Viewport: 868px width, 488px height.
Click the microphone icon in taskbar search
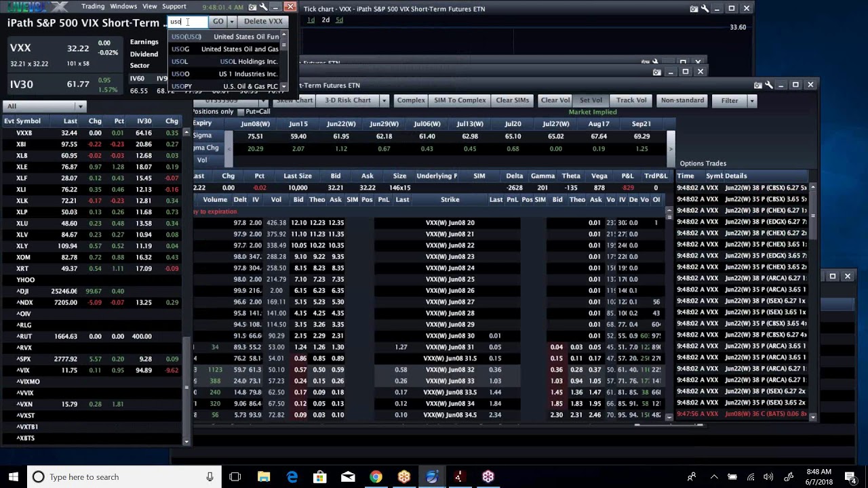point(210,476)
